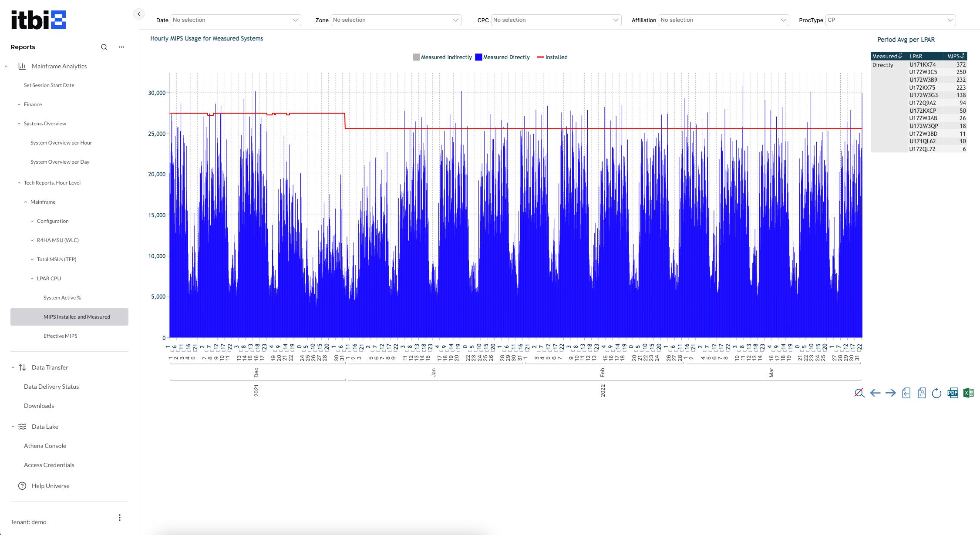Open Data Delivery Status page
Viewport: 980px width, 535px height.
(x=51, y=387)
